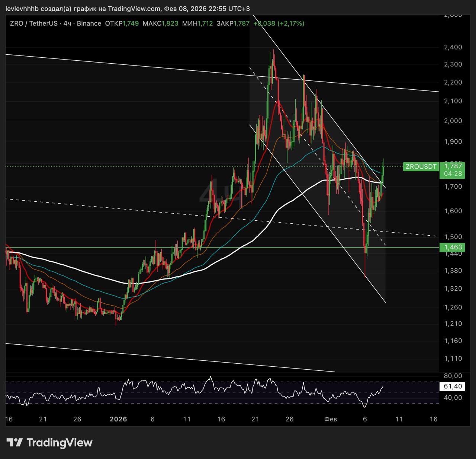
Task: Click the ZROUSDT green price label
Action: [x=421, y=167]
